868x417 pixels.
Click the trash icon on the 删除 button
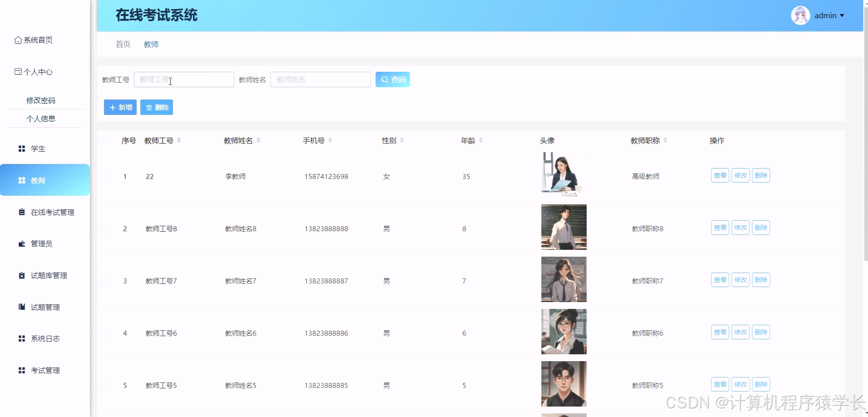pos(150,107)
